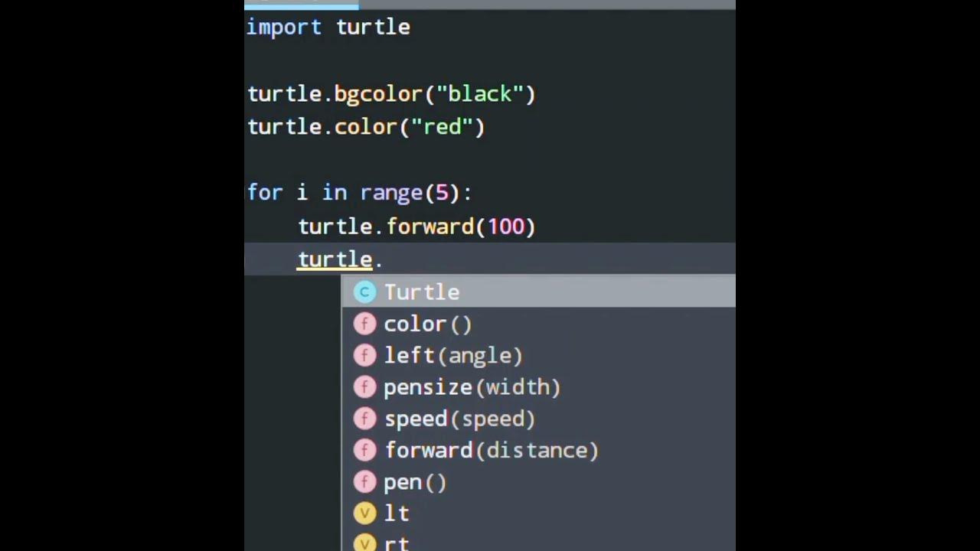The image size is (980, 551).
Task: Select speed(speed) in the suggestion list
Action: coord(459,419)
